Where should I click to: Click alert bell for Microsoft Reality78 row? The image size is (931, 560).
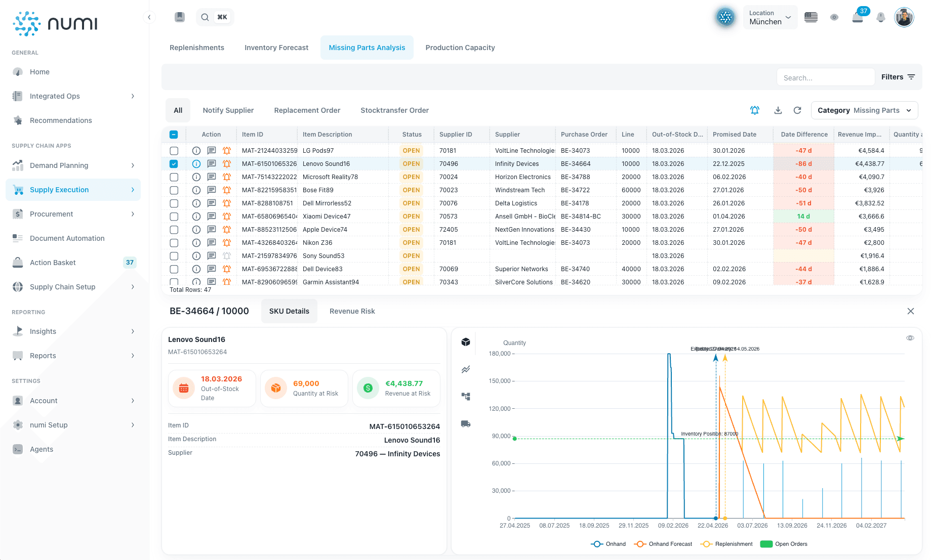227,177
